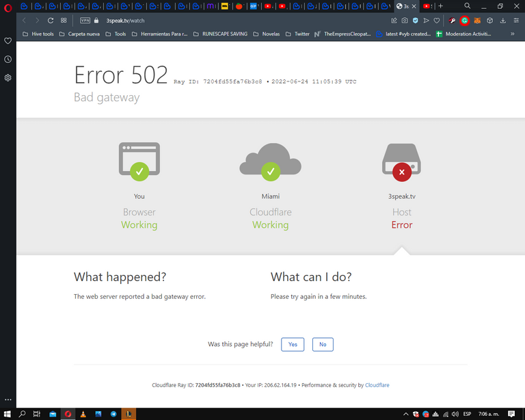The image size is (525, 420).
Task: Click the 3speak.tv host label
Action: (x=402, y=196)
